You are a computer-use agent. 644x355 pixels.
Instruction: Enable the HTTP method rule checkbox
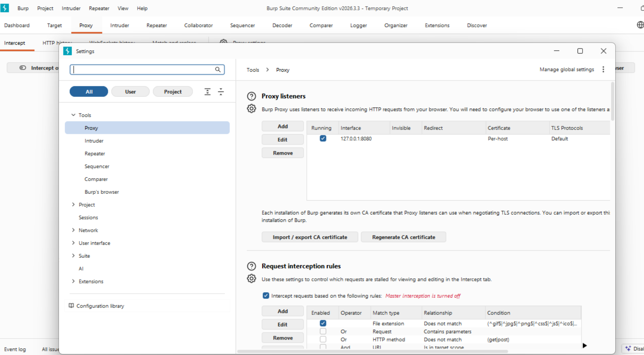323,339
